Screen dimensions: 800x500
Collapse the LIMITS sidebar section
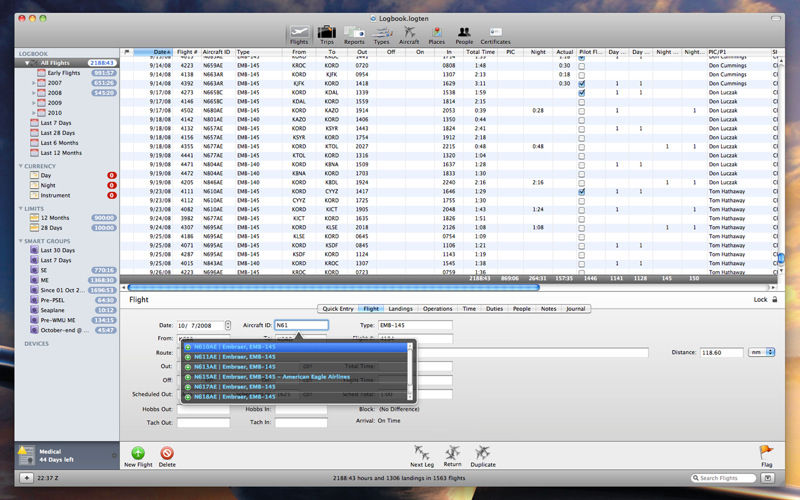coord(21,208)
